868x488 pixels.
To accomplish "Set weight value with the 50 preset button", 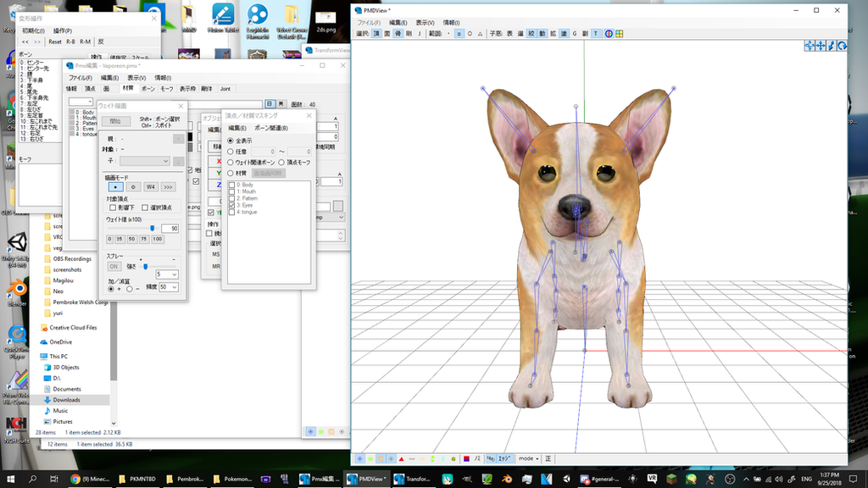I will [x=131, y=239].
